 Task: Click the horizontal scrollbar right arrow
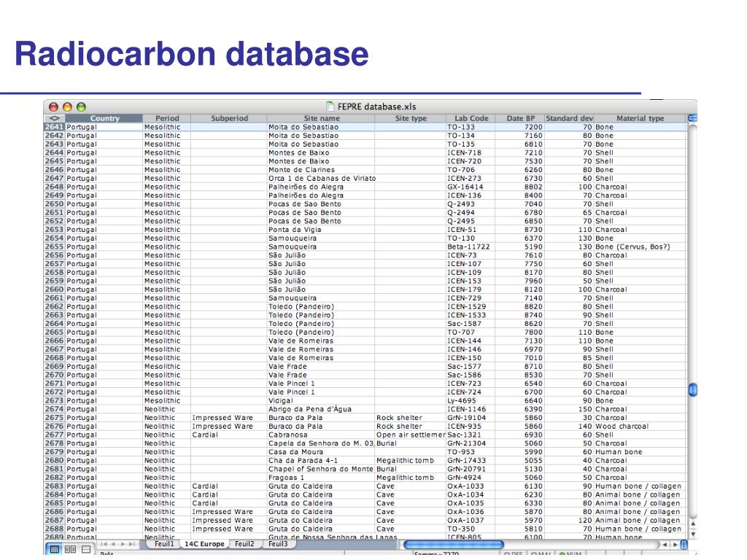click(675, 545)
